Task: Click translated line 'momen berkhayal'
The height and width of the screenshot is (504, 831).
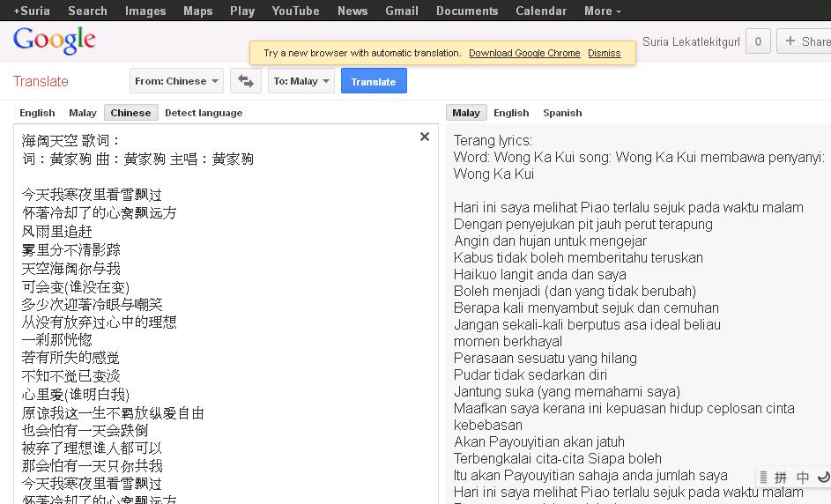Action: coord(508,341)
